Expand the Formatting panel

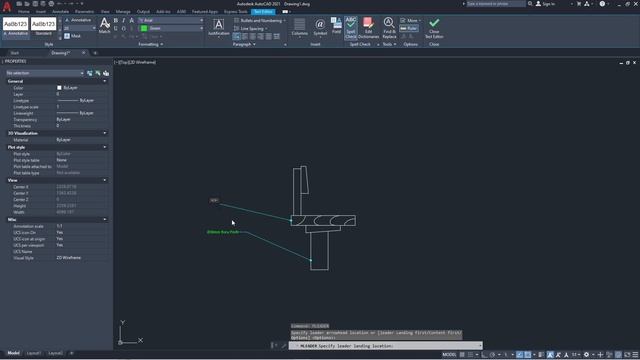pos(151,44)
